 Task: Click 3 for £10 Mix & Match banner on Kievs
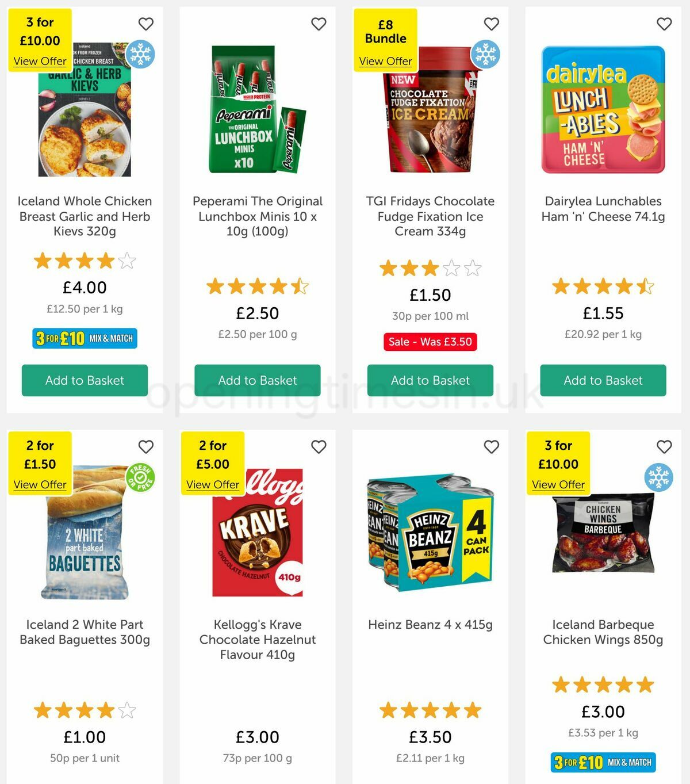click(x=85, y=338)
